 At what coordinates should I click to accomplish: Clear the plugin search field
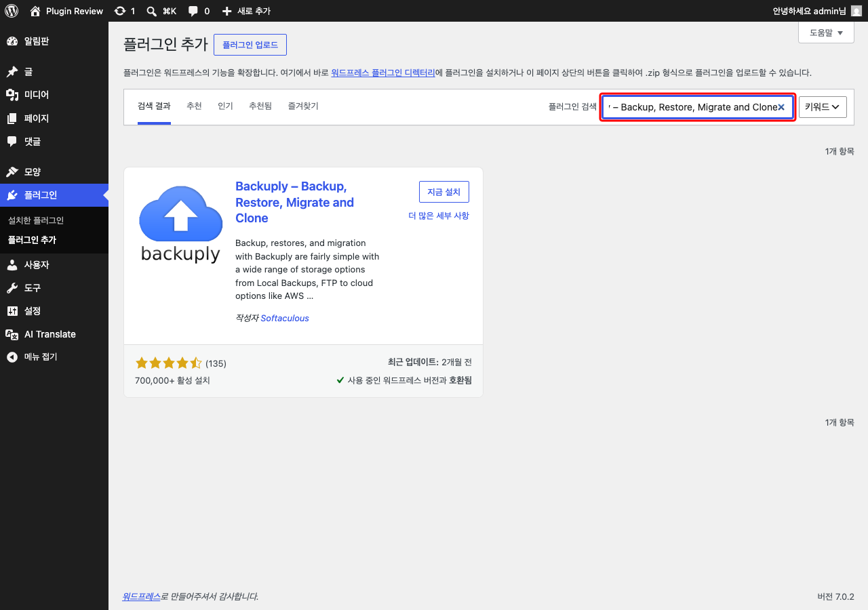click(781, 107)
